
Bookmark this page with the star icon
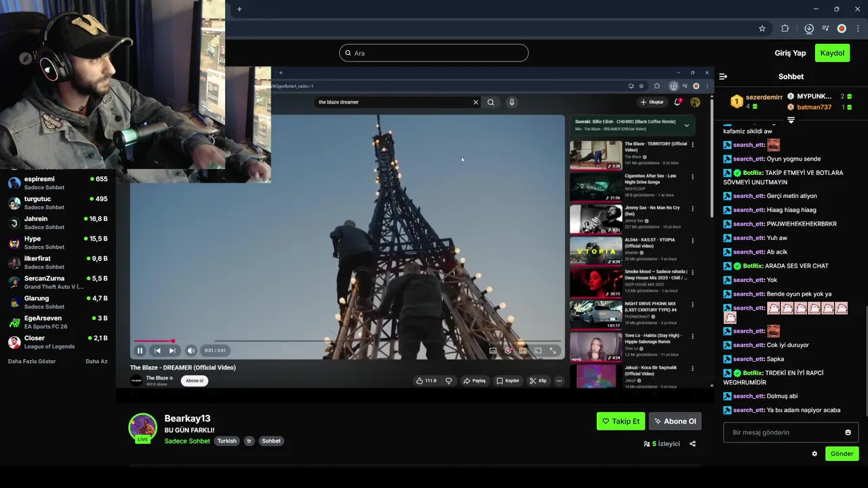tap(762, 28)
